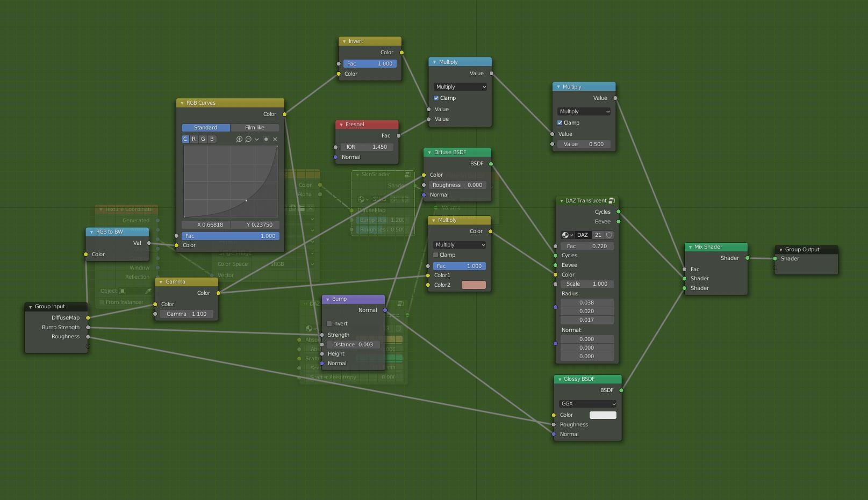Disable Clamp in Multiply node fed by Fresnel
The width and height of the screenshot is (868, 500).
(436, 98)
